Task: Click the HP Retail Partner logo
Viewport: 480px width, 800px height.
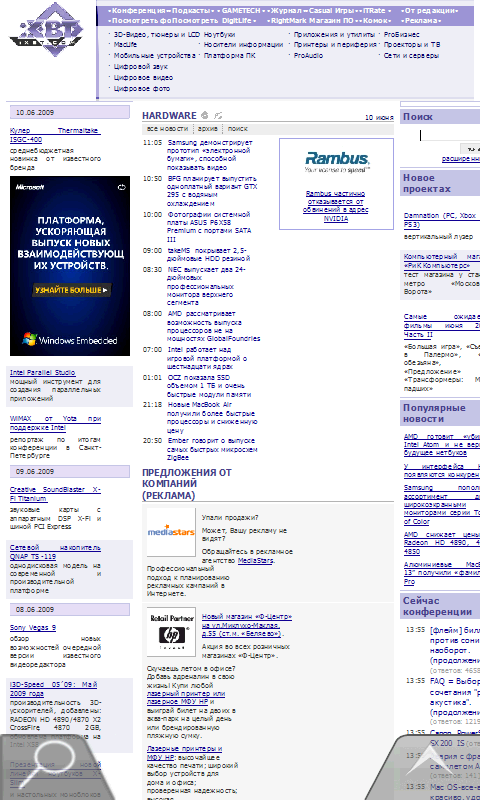Action: [x=171, y=632]
